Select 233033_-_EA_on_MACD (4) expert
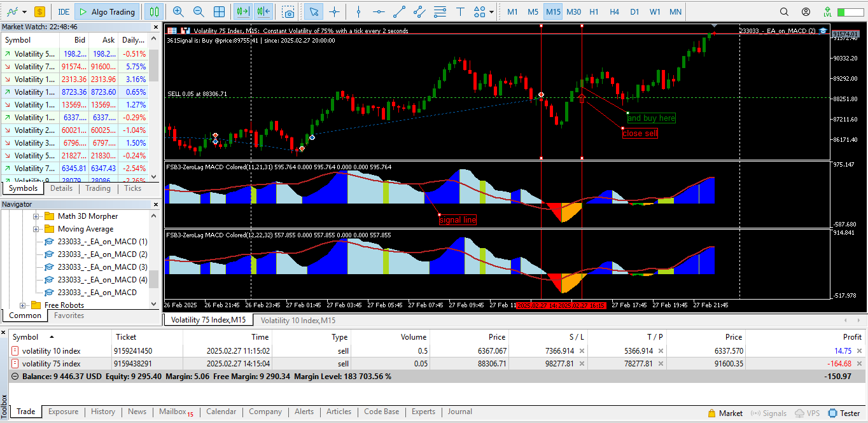The height and width of the screenshot is (423, 868). 102,280
